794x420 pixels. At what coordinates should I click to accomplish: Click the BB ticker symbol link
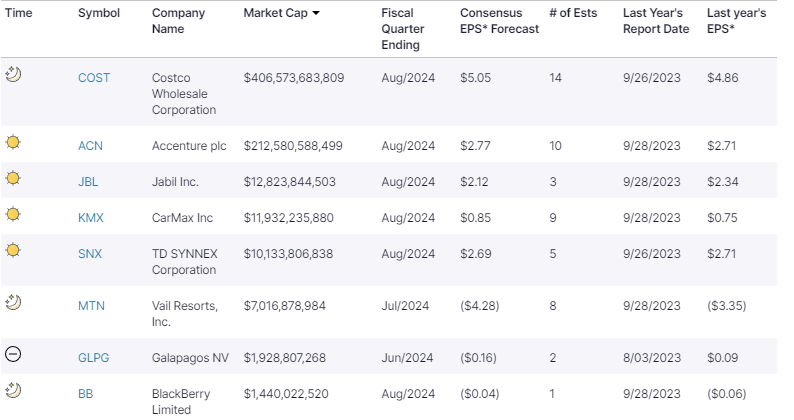85,394
